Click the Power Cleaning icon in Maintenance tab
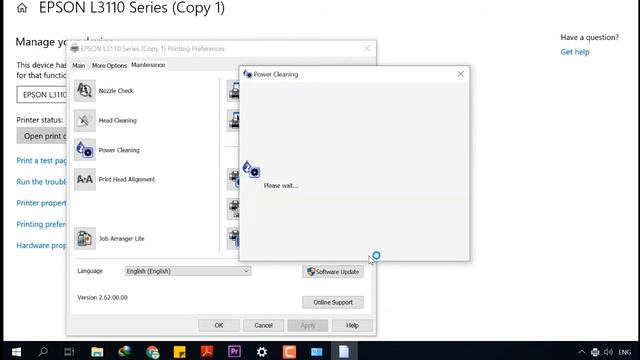 [x=84, y=150]
